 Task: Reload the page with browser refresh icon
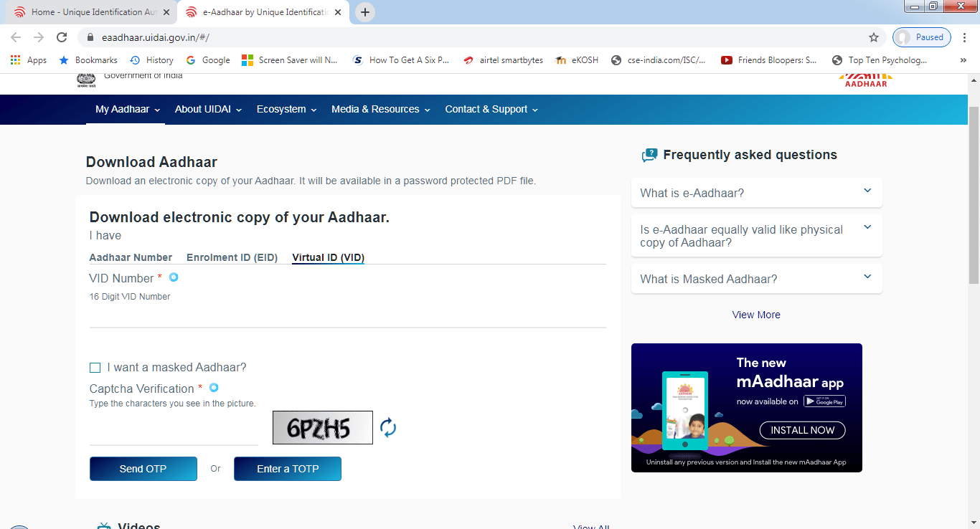[x=62, y=37]
